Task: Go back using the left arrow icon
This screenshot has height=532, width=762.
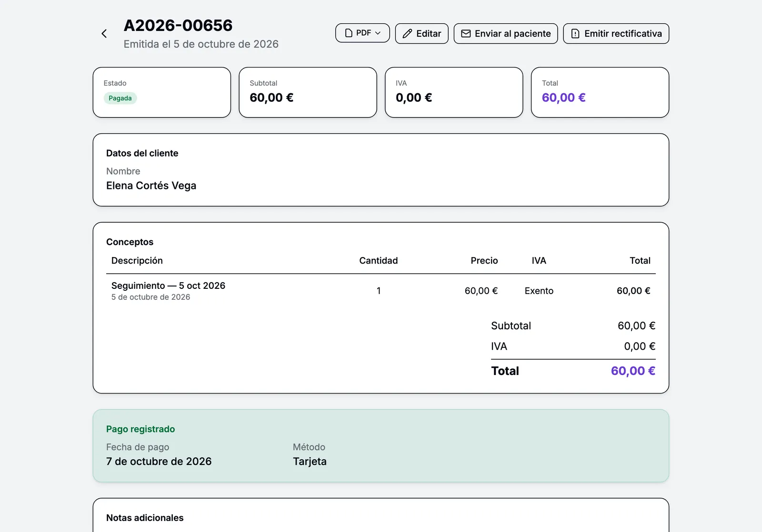Action: 104,34
